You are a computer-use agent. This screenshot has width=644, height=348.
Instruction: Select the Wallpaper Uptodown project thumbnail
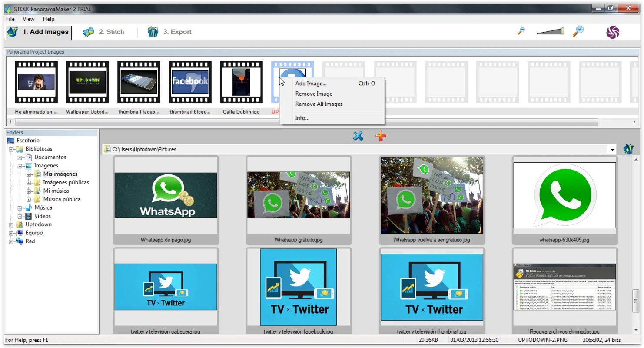(87, 82)
